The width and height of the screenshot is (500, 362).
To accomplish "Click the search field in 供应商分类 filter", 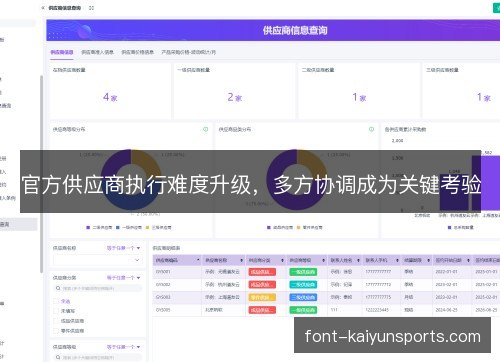I will [97, 288].
